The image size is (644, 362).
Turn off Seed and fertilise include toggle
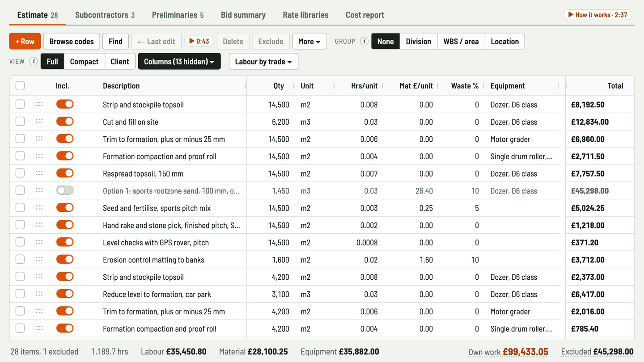tap(65, 208)
